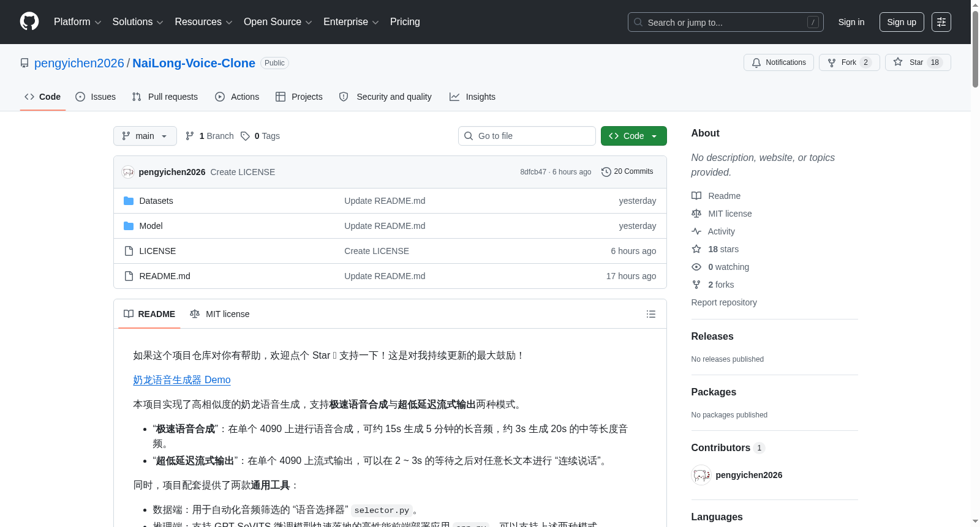Click the commit history clock icon
This screenshot has height=527, width=980.
(x=606, y=172)
